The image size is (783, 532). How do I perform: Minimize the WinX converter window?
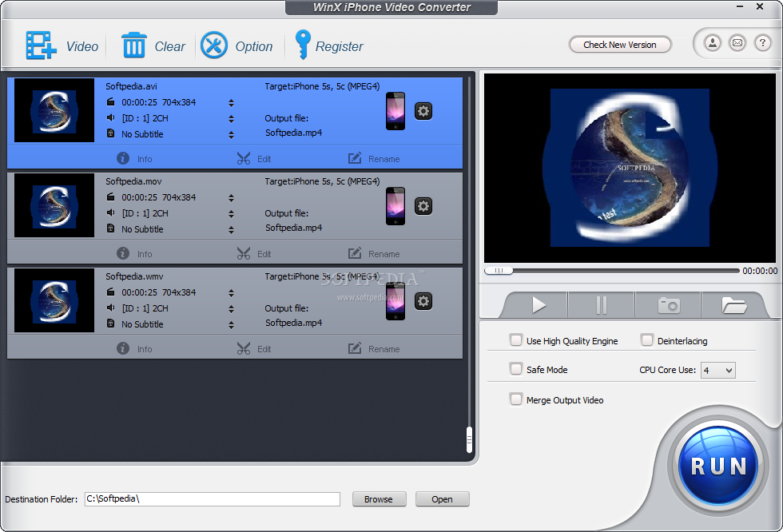tap(740, 7)
